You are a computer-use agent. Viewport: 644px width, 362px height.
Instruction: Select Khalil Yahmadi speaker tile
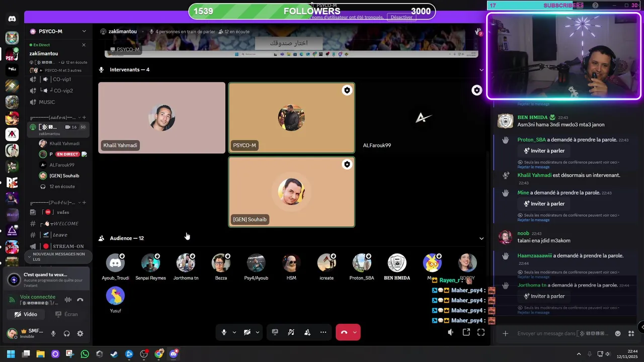point(162,118)
